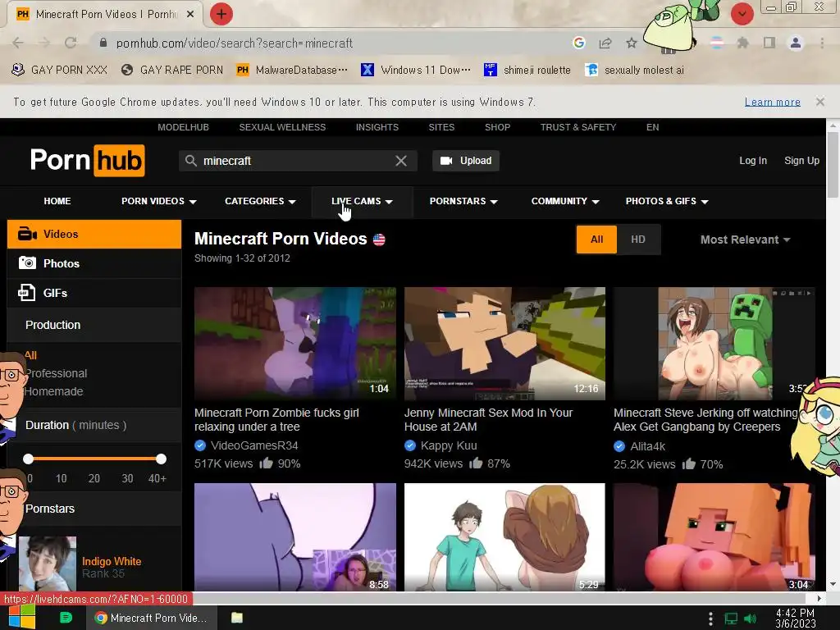Click the Log In link
The height and width of the screenshot is (630, 840).
tap(753, 161)
